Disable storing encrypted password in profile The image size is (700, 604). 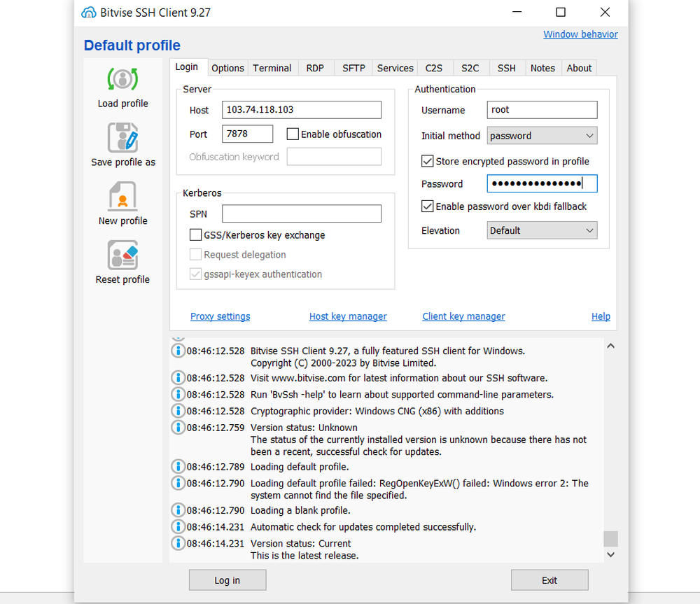click(427, 161)
